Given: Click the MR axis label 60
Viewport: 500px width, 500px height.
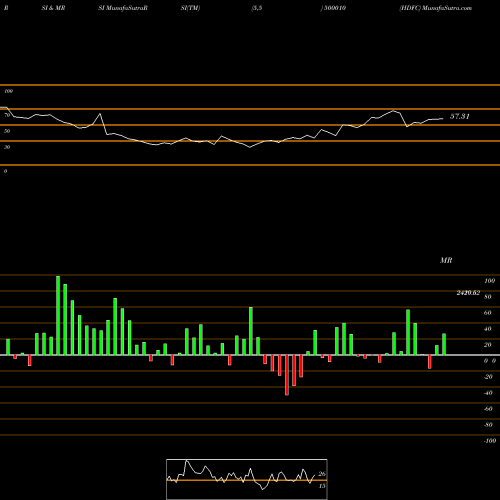Looking at the screenshot, I should [x=488, y=313].
